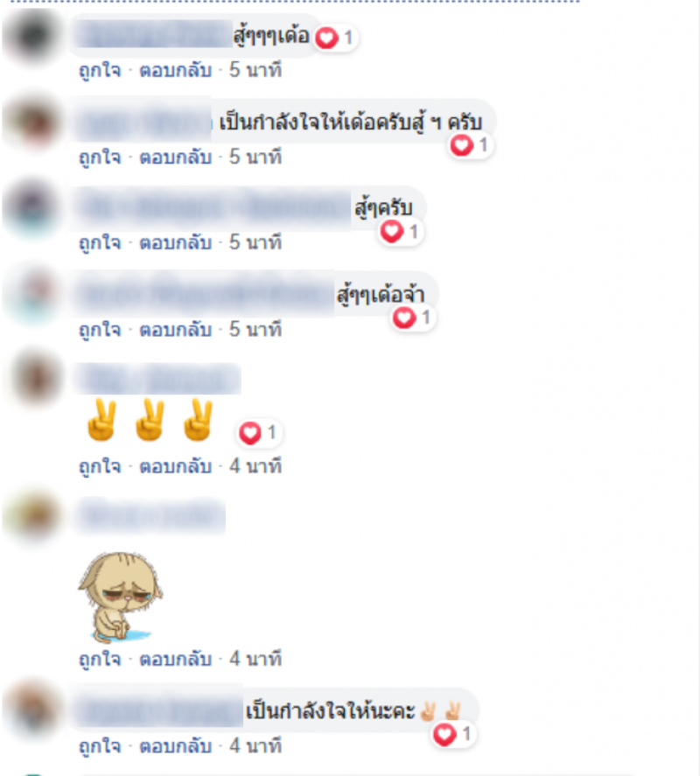The width and height of the screenshot is (700, 776).
Task: Click heart reaction on เป็นกำลังใจให้เด้อครับสู้ ๆ ครับ comment
Action: (x=470, y=145)
